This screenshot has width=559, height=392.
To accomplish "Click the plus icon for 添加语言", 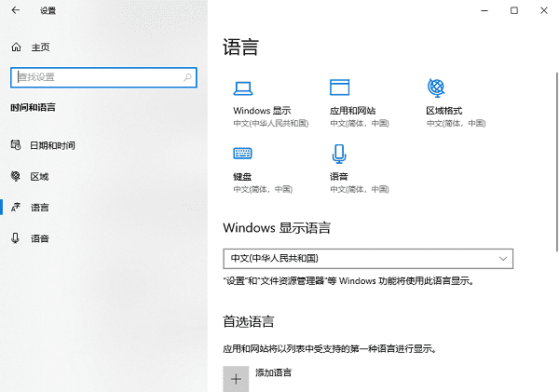I will (236, 379).
